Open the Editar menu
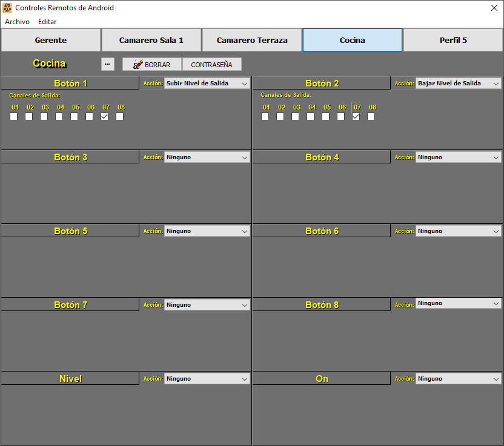Screen dimensions: 504x446 coord(47,22)
